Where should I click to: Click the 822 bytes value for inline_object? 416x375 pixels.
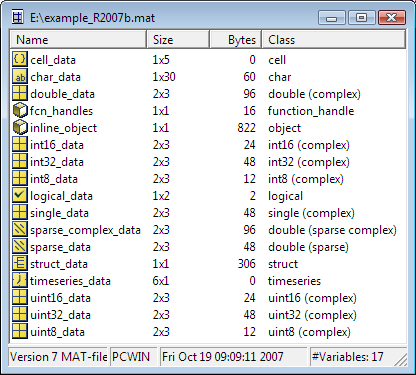246,128
